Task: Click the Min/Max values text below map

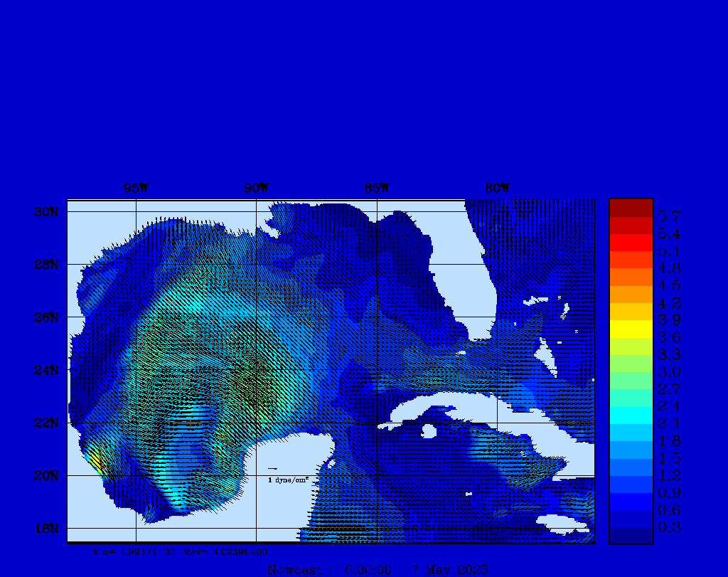Action: click(181, 551)
